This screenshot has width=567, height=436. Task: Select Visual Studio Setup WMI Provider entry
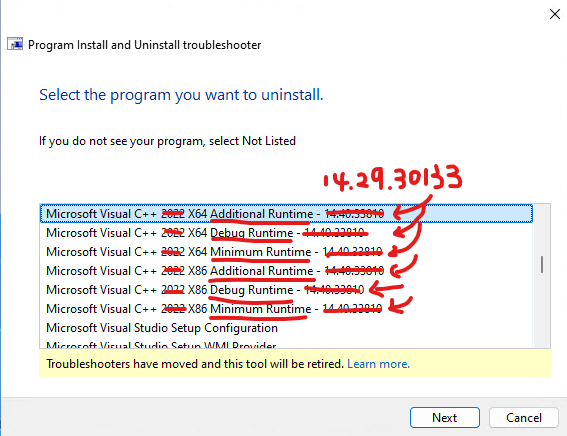286,343
